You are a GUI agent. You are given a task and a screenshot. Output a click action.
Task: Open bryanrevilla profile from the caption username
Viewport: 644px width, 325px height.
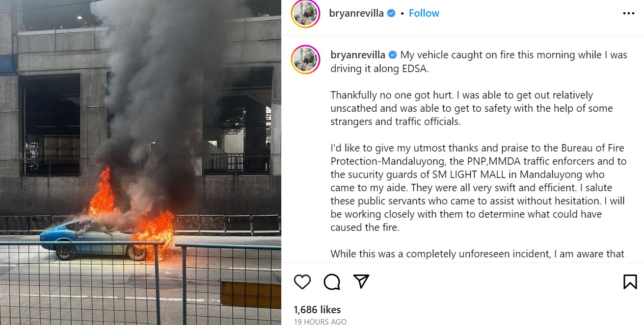358,55
